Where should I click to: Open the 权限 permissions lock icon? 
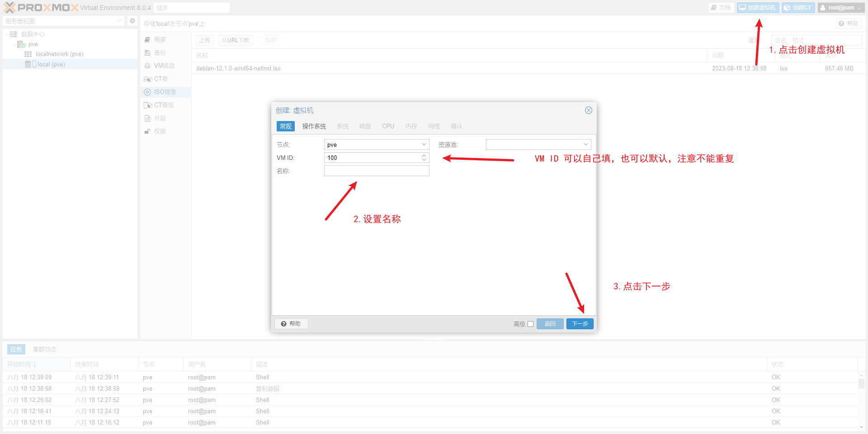pos(147,131)
